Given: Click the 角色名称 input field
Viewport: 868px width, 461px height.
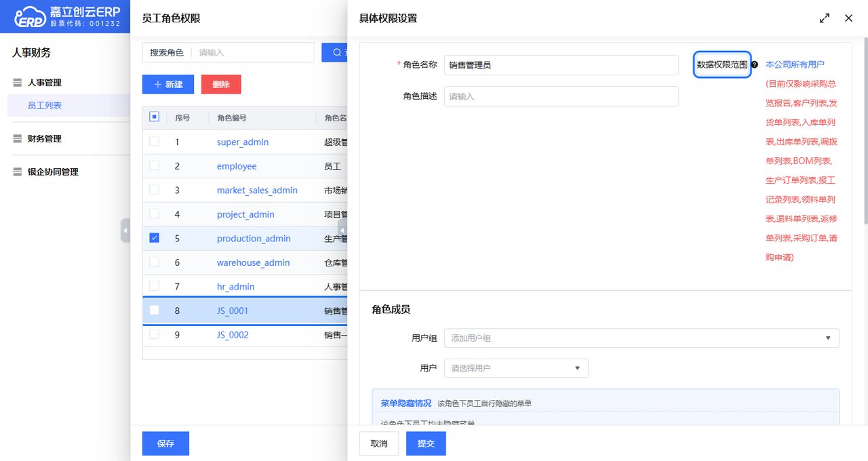Looking at the screenshot, I should pyautogui.click(x=561, y=65).
